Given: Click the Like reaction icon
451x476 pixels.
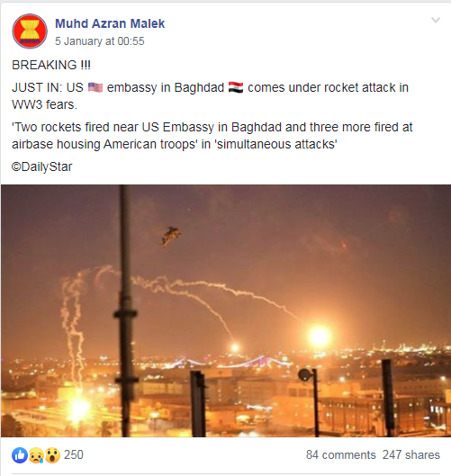Looking at the screenshot, I should coord(20,455).
